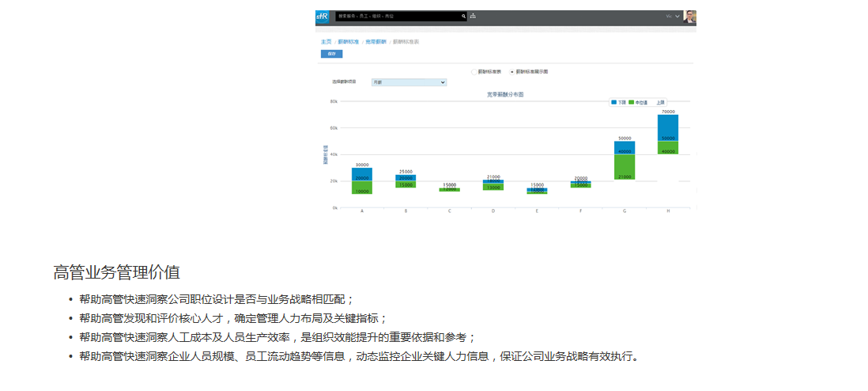Screen dimensions: 868x391
Task: Select the 薪酬标准展示图 radio button
Action: (512, 71)
